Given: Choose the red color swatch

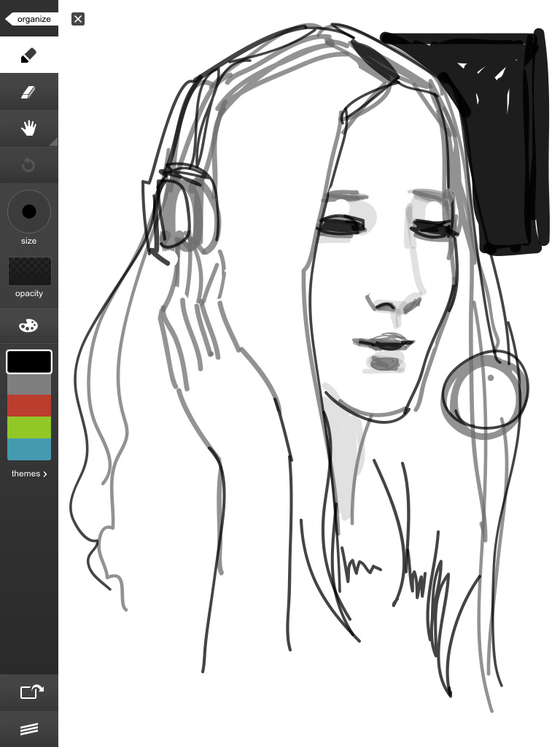Looking at the screenshot, I should point(29,406).
